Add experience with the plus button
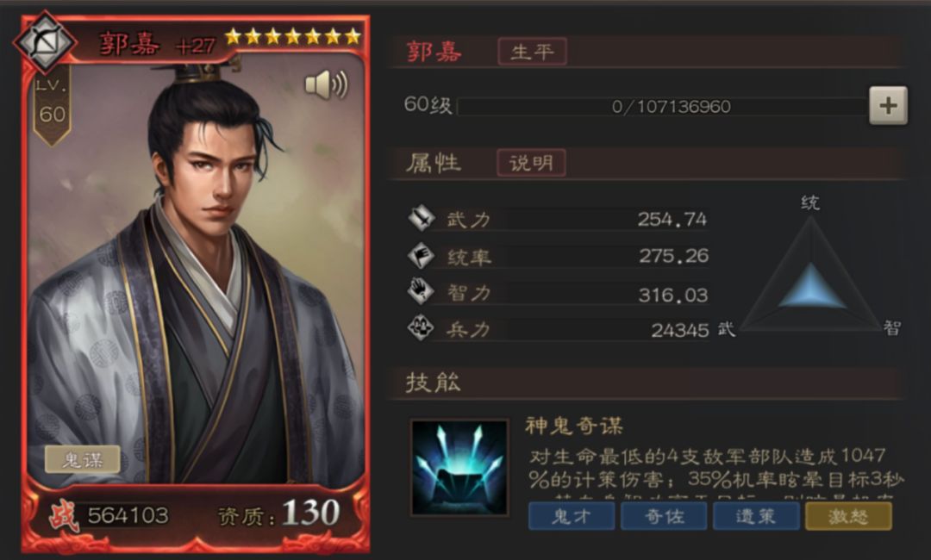Image resolution: width=931 pixels, height=560 pixels. [888, 106]
